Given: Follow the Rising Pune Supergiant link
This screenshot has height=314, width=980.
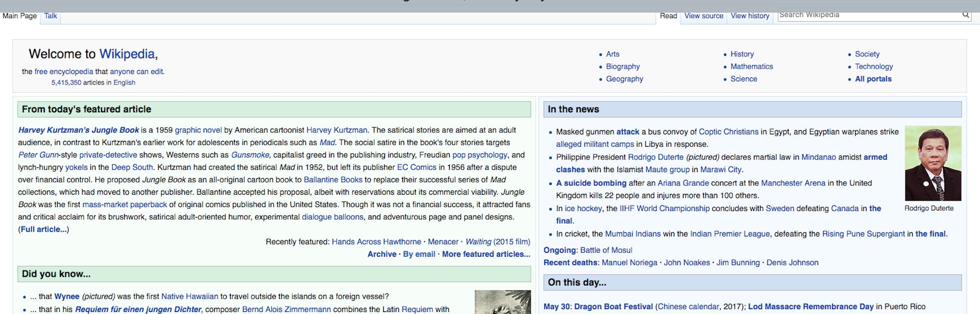Looking at the screenshot, I should pyautogui.click(x=863, y=234).
